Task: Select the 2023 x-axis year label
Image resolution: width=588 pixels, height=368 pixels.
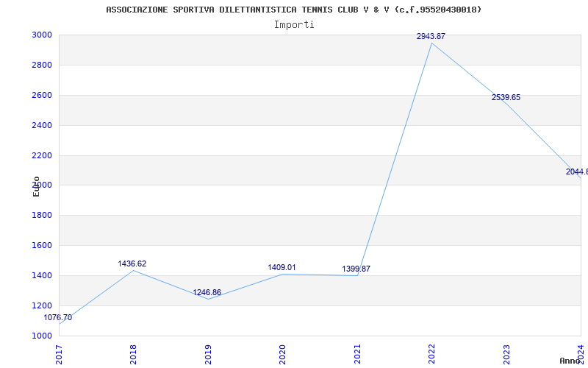Action: point(506,355)
